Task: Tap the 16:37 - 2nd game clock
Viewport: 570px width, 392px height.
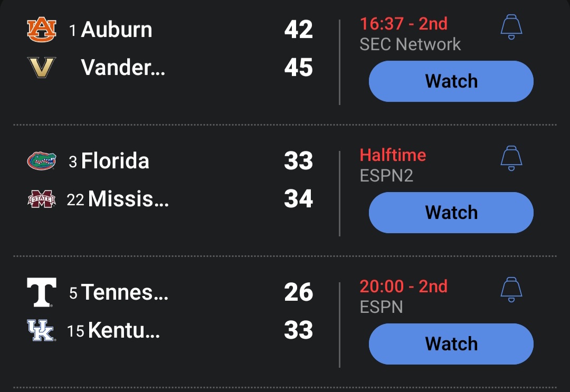Action: [x=404, y=24]
